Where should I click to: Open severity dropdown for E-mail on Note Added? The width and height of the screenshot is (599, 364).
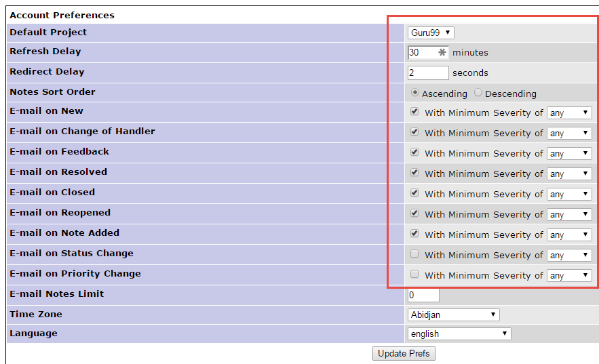[569, 235]
